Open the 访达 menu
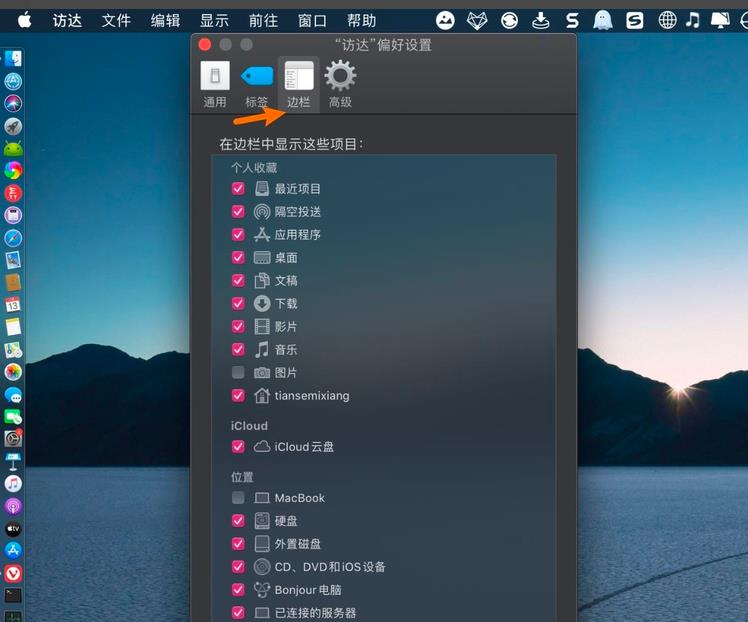The width and height of the screenshot is (748, 622). (67, 21)
